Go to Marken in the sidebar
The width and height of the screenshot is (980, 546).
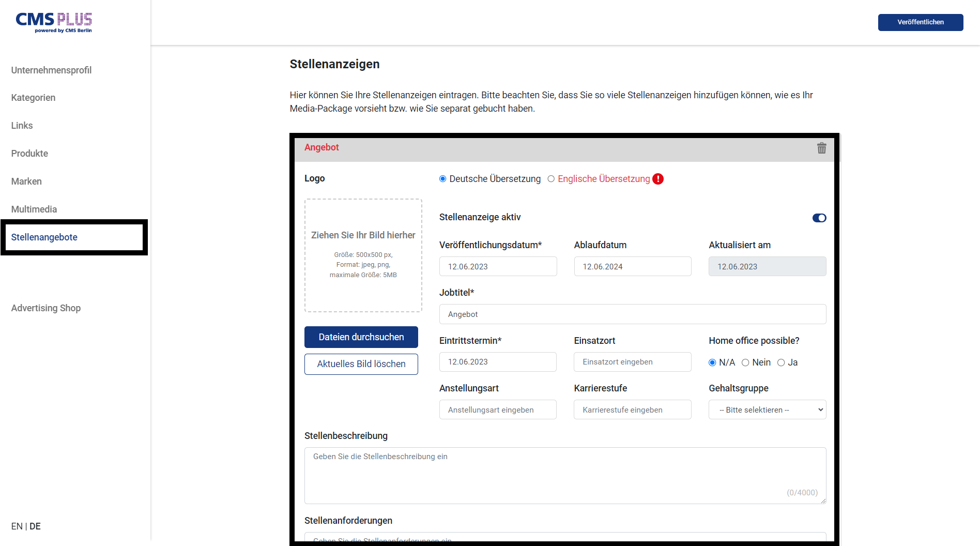point(26,181)
